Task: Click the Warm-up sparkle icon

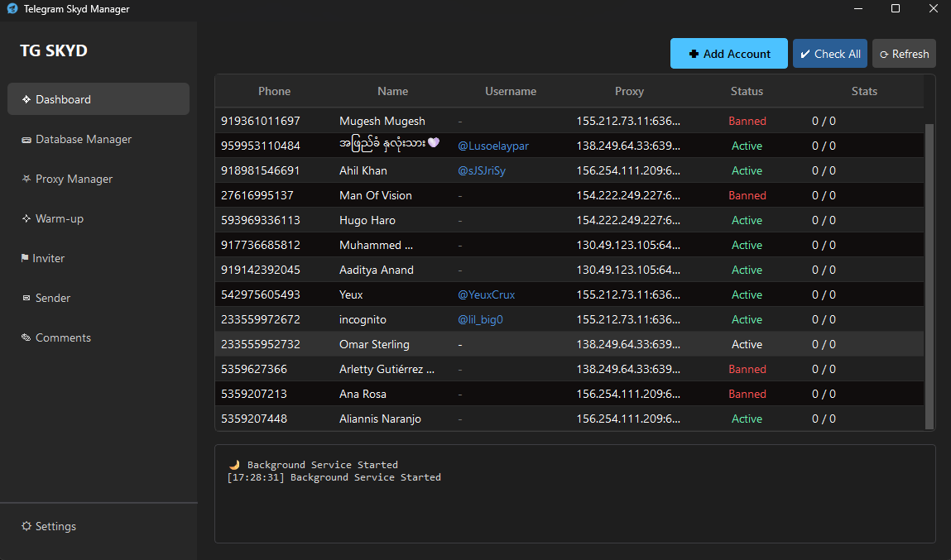Action: pos(27,219)
